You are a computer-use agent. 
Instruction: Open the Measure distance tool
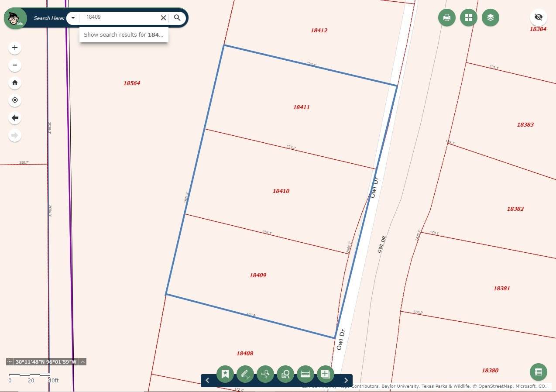pyautogui.click(x=305, y=374)
